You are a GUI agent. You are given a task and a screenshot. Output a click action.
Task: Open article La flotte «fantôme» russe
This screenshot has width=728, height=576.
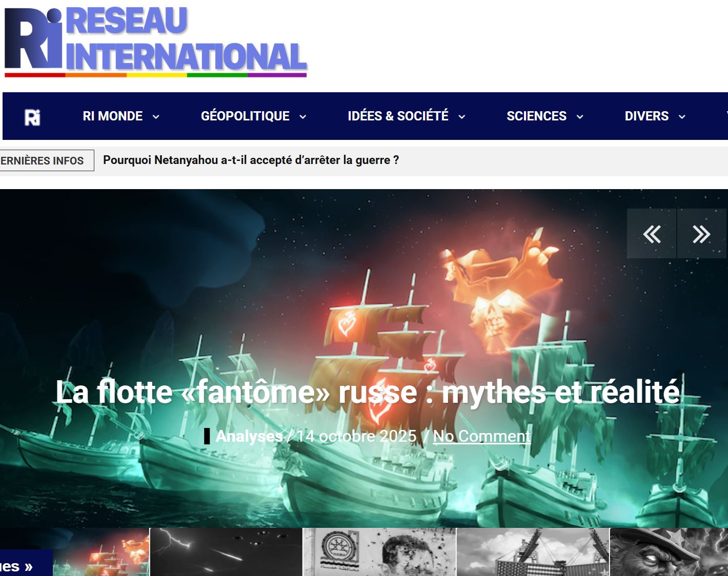368,393
